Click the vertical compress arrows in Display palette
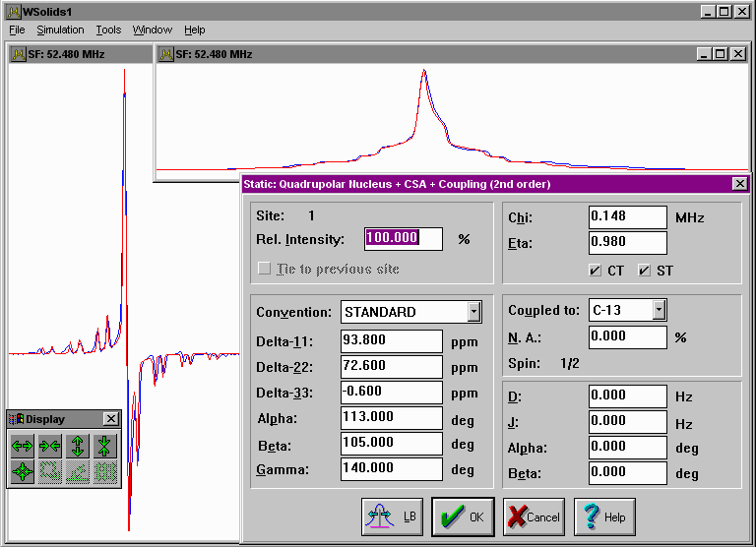The height and width of the screenshot is (547, 756). [105, 446]
